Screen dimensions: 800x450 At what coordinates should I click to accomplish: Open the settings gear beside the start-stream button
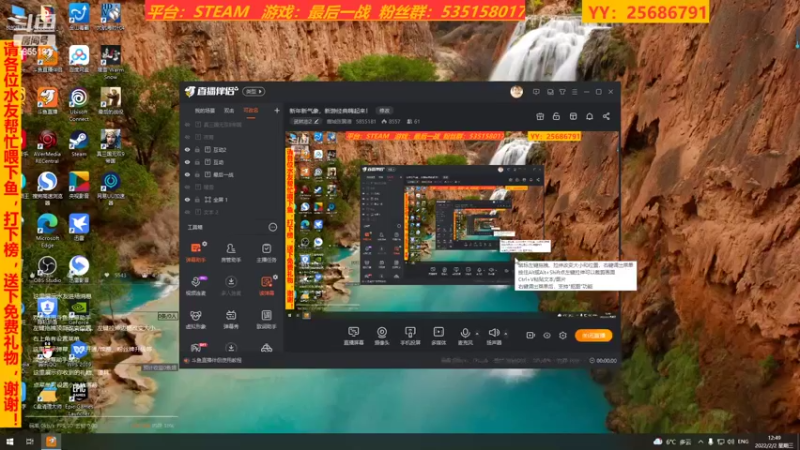click(x=563, y=335)
